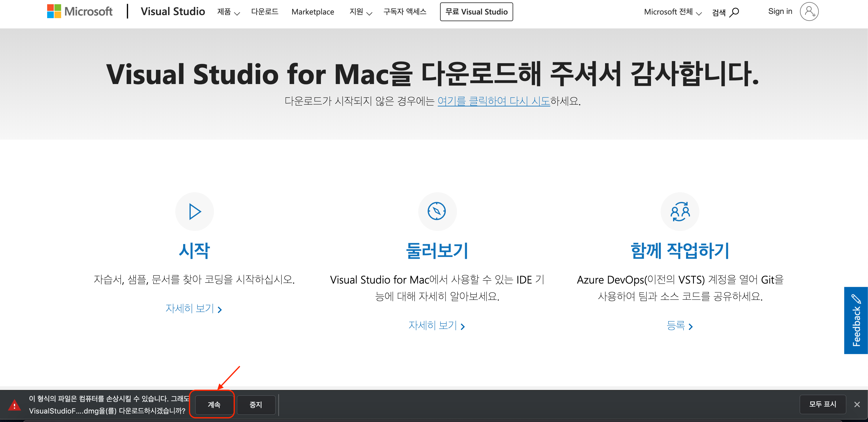Click the search magnifier icon
The width and height of the screenshot is (868, 422).
point(734,12)
